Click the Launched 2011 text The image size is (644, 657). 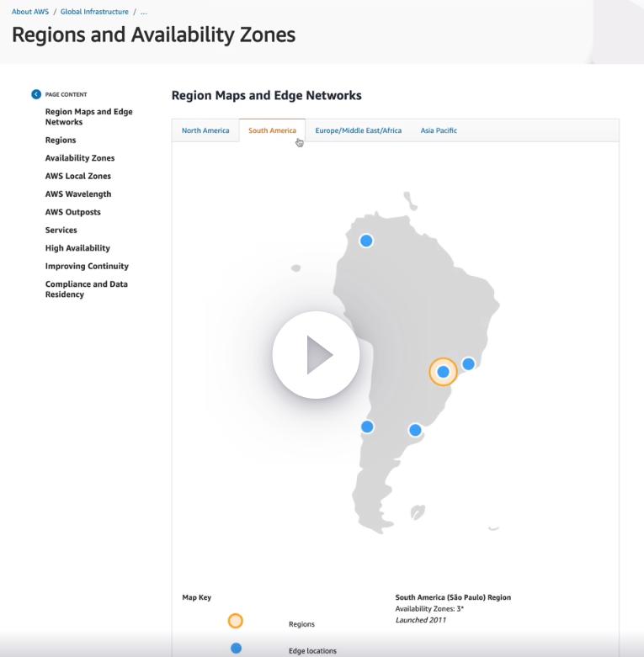(x=421, y=620)
